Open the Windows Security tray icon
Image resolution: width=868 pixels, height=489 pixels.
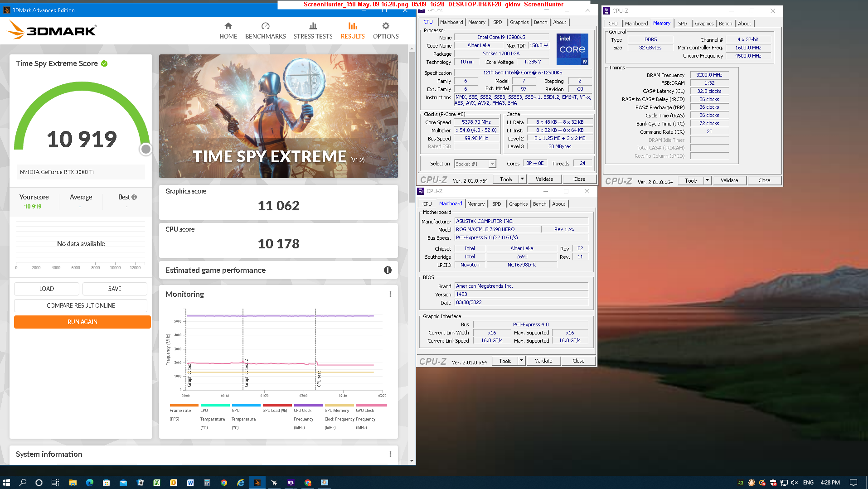point(773,483)
